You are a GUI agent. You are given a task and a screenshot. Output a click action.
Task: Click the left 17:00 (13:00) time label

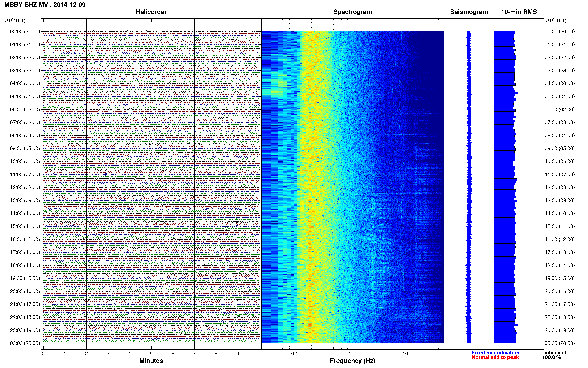(25, 252)
